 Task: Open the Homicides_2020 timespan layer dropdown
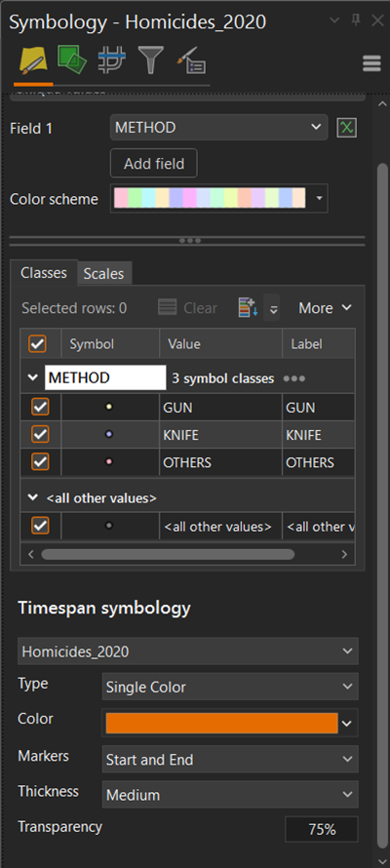click(x=188, y=651)
